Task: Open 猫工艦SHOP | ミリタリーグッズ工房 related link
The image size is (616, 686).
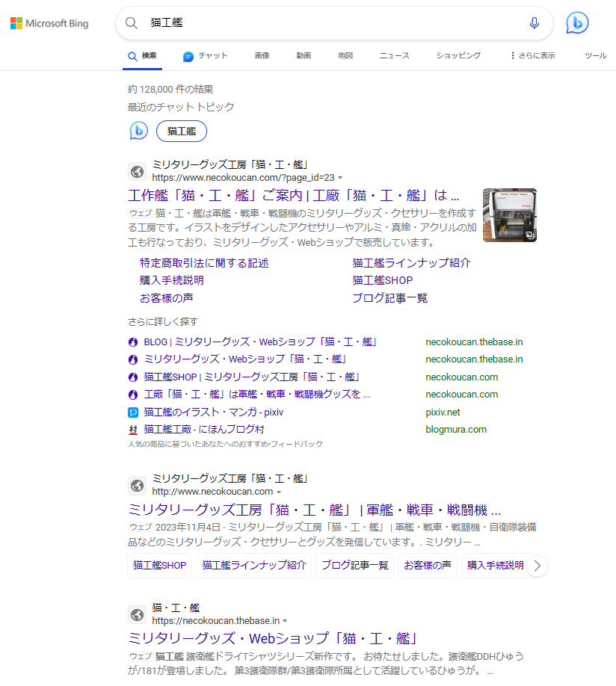Action: (x=252, y=377)
